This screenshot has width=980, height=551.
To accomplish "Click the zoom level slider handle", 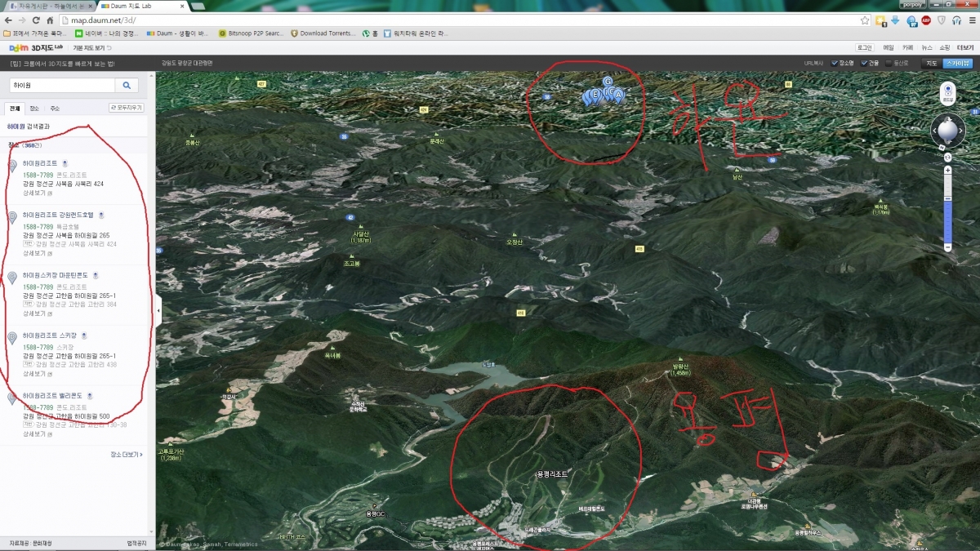I will 947,199.
